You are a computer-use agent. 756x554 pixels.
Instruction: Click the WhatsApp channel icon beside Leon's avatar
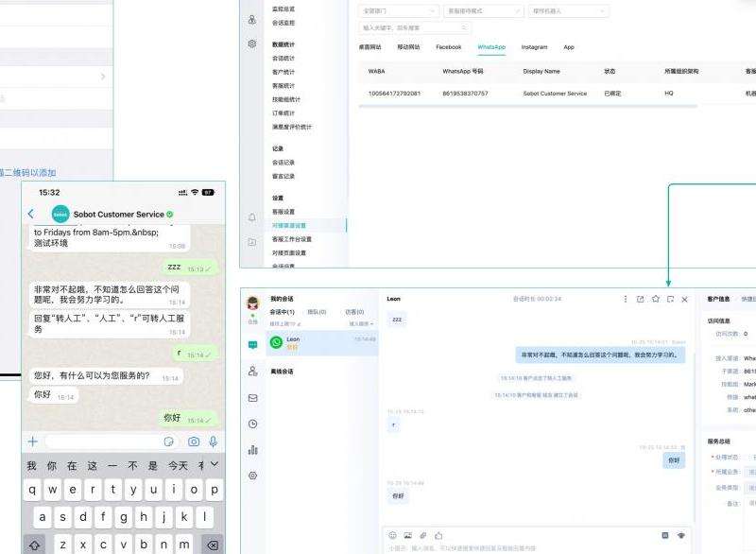pos(275,343)
